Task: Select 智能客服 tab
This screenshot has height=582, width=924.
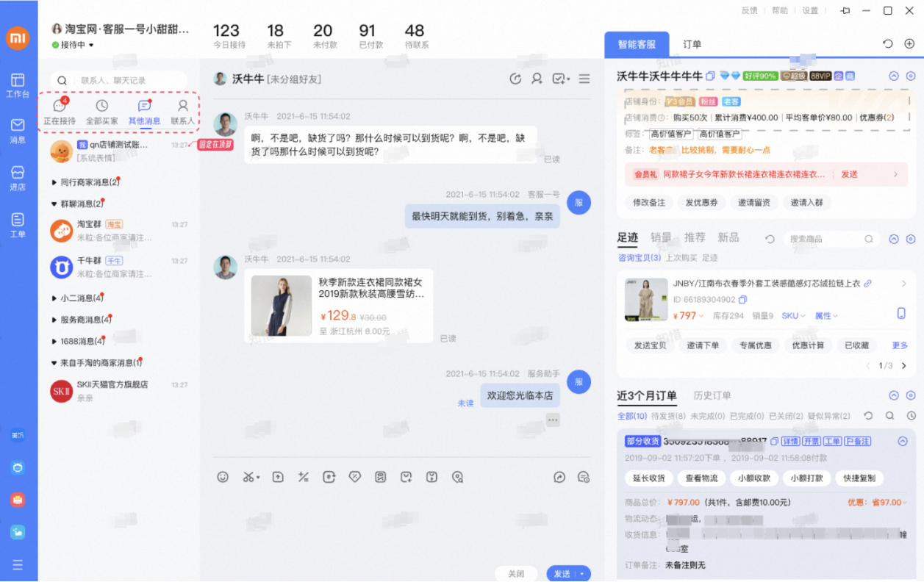Action: (x=637, y=44)
